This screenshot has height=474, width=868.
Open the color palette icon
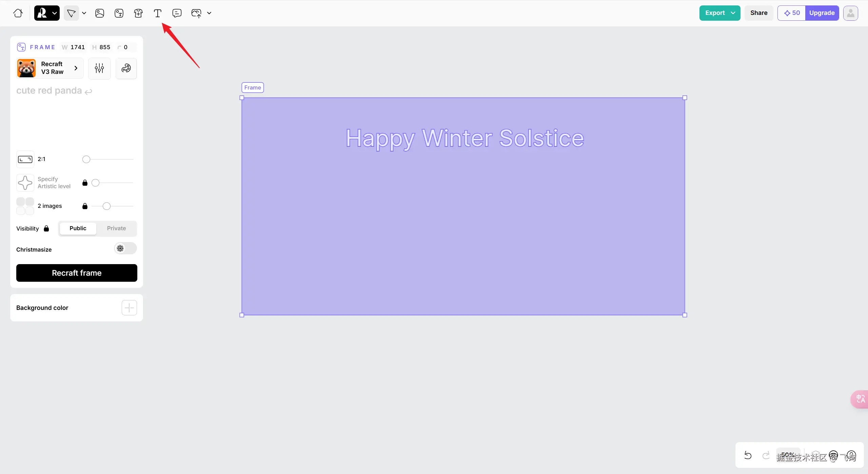tap(126, 68)
